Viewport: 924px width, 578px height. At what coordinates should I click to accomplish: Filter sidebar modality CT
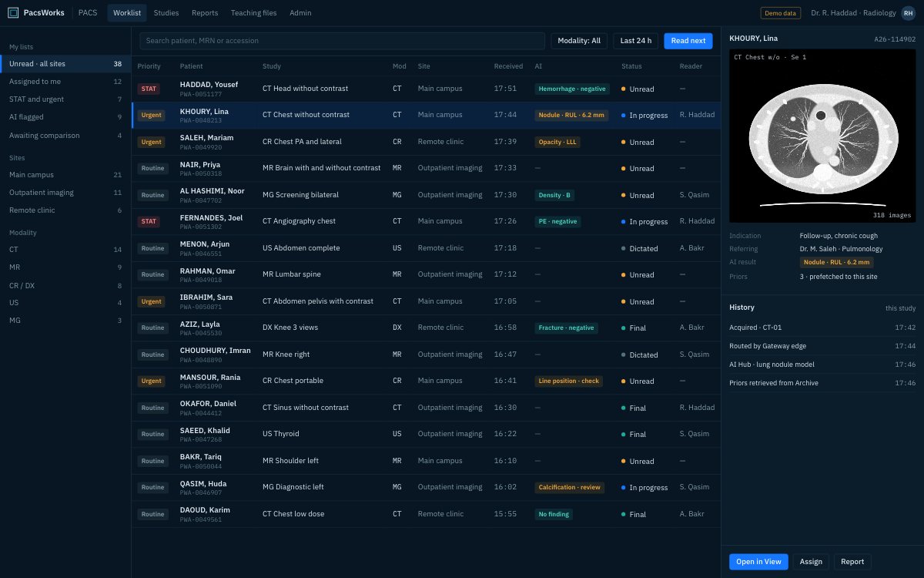coord(65,250)
